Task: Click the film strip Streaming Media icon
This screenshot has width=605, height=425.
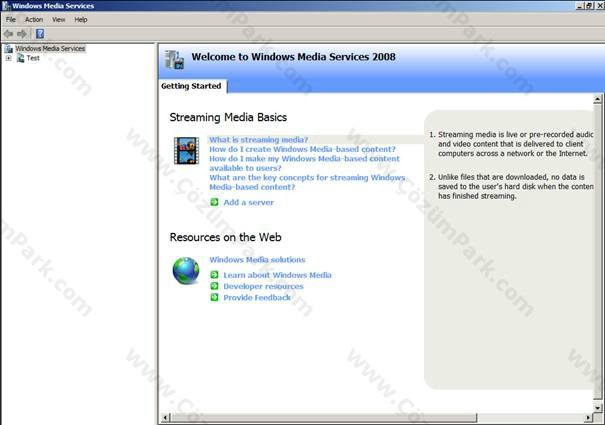Action: pyautogui.click(x=186, y=151)
